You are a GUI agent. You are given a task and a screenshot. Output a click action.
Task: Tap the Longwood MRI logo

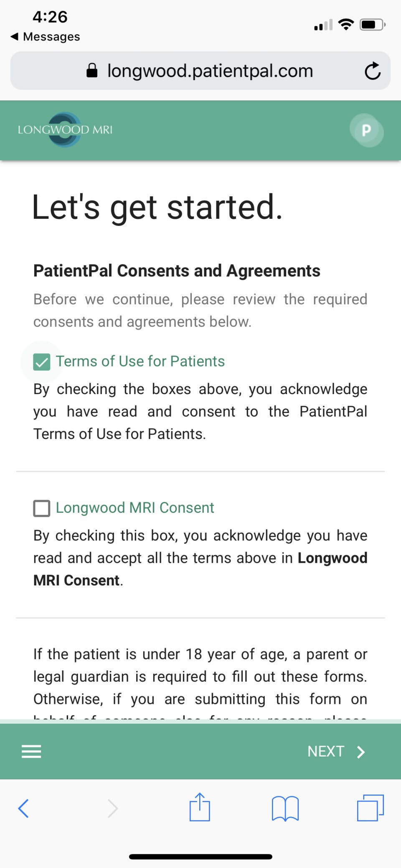65,130
